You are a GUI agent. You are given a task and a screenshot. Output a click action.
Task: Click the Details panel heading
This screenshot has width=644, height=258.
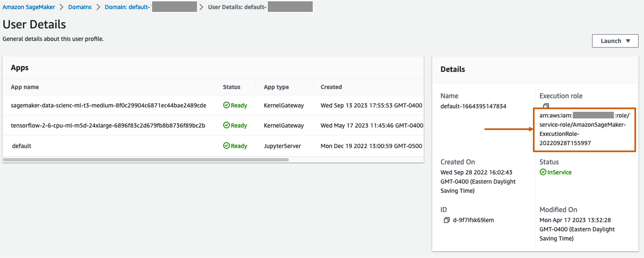point(453,69)
